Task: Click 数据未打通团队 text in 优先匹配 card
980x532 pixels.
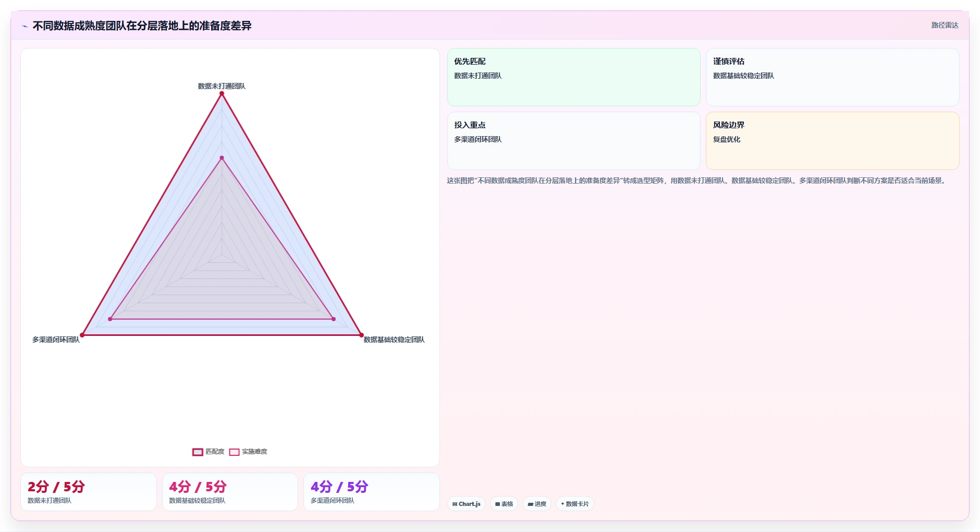Action: 478,76
